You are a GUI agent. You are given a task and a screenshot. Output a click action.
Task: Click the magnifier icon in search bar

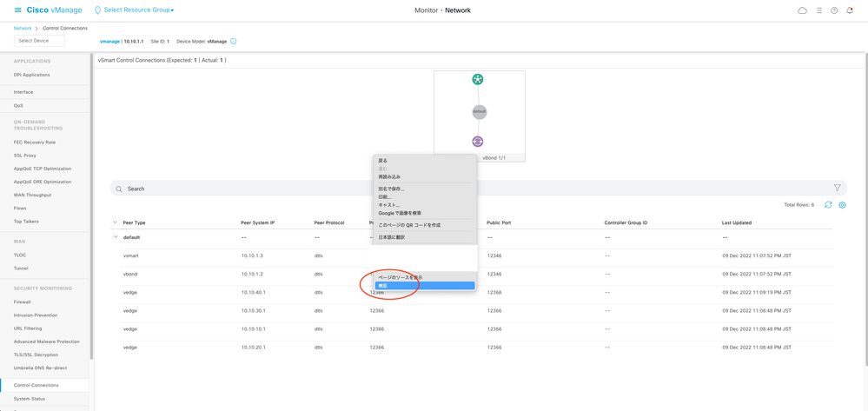tap(119, 189)
